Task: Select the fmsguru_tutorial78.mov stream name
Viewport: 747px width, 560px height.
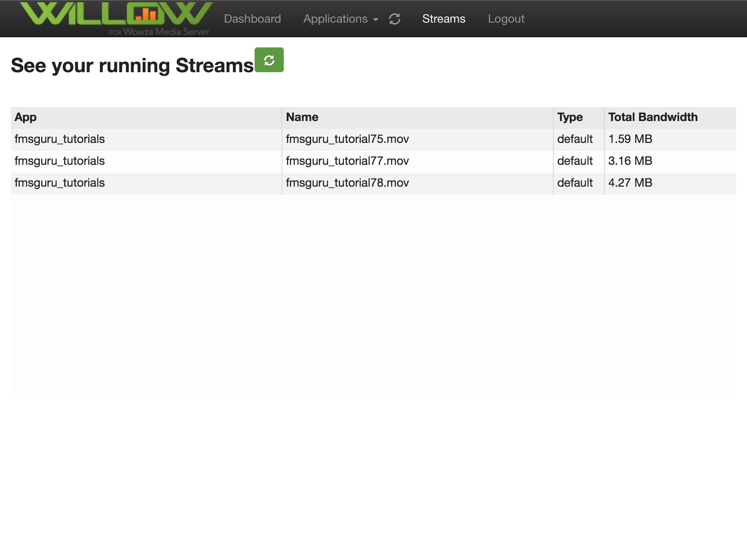Action: [347, 183]
